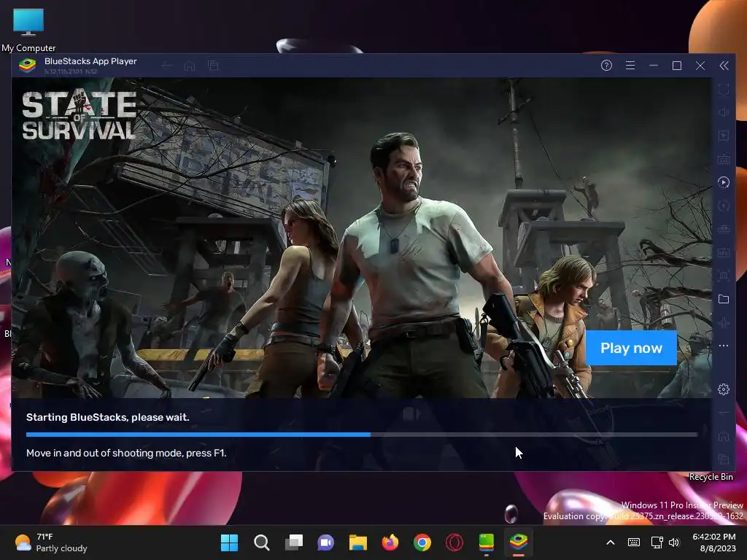This screenshot has width=747, height=560.
Task: Click 'Starting BlueStacks, please wait.' text
Action: click(x=108, y=418)
